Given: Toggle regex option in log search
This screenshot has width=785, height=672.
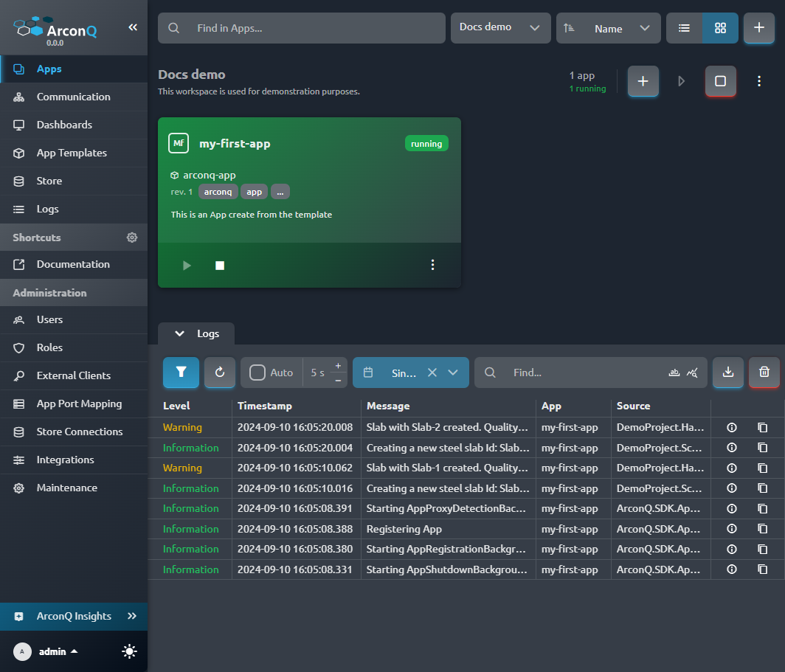Looking at the screenshot, I should click(x=692, y=373).
